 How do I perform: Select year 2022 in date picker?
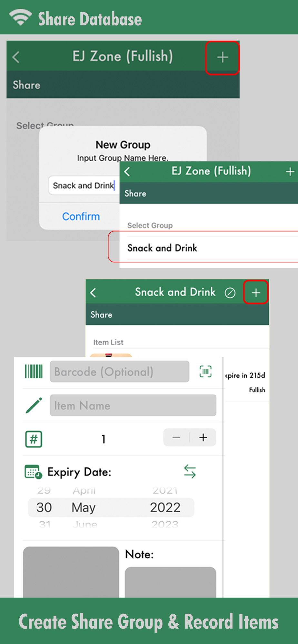tap(165, 507)
